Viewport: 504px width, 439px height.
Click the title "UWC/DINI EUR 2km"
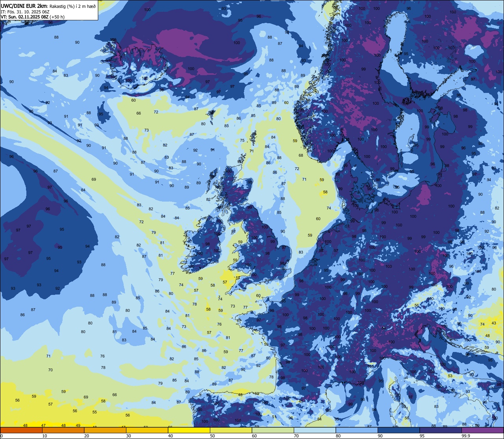click(x=24, y=6)
